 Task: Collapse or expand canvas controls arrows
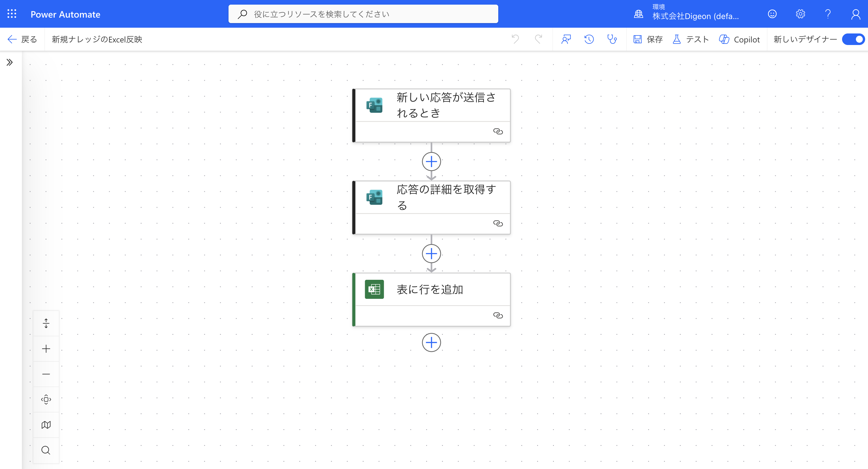tap(46, 323)
